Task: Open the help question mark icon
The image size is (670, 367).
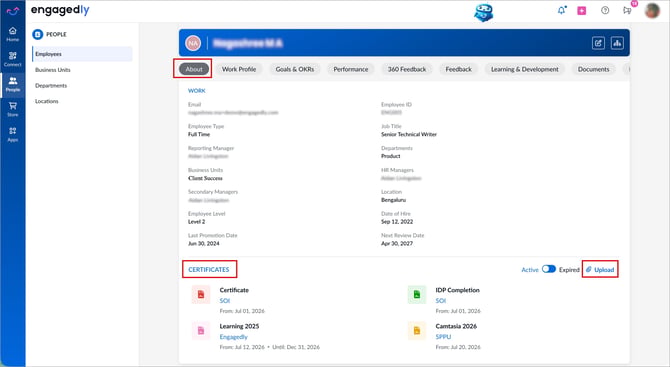Action: (x=605, y=11)
